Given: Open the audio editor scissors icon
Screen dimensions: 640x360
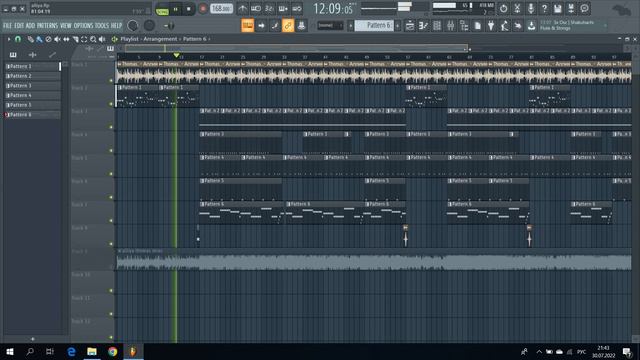Looking at the screenshot, I should (x=517, y=9).
